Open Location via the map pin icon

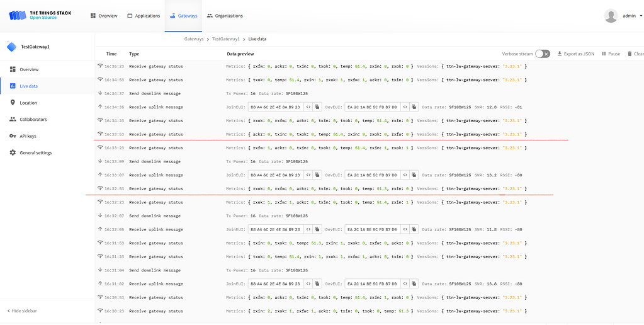tap(13, 103)
